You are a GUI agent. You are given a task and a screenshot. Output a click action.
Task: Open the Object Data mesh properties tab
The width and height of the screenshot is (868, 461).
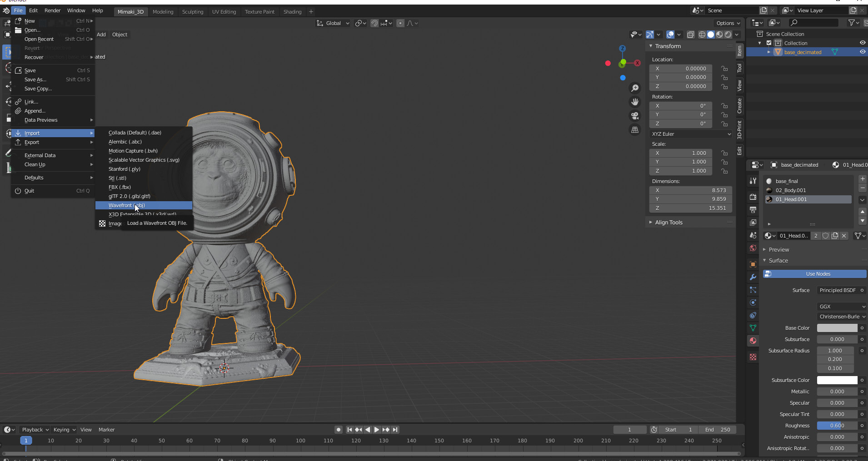point(753,328)
